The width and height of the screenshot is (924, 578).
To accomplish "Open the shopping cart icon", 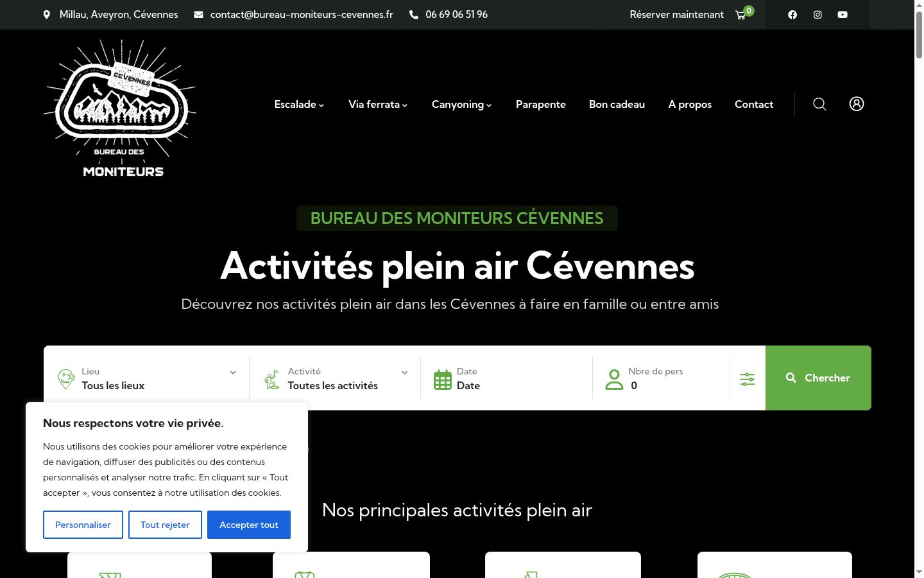I will (x=741, y=15).
